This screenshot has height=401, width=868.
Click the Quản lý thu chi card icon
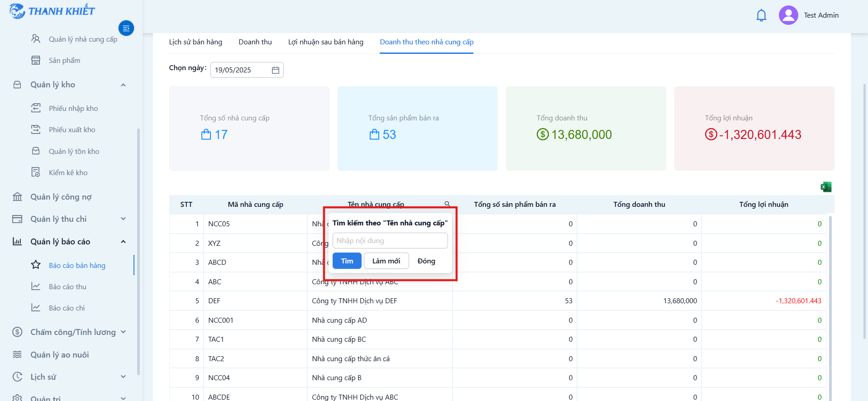tap(17, 219)
